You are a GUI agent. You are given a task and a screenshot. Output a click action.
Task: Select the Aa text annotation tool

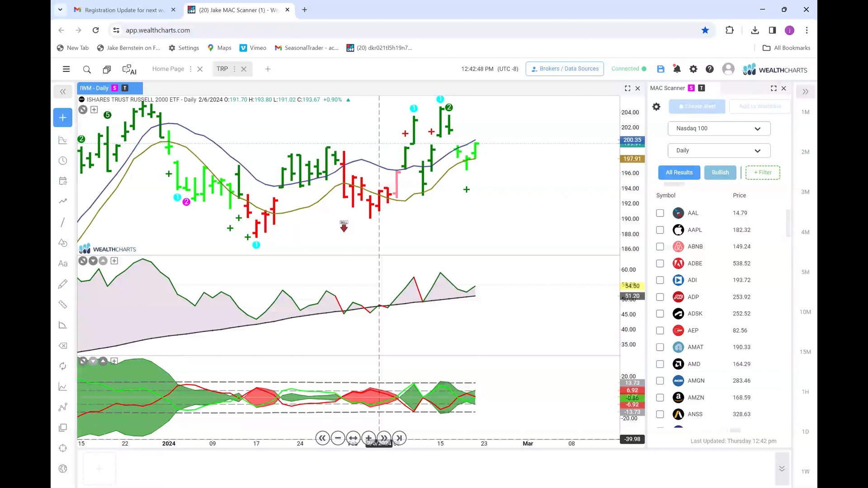click(x=63, y=263)
